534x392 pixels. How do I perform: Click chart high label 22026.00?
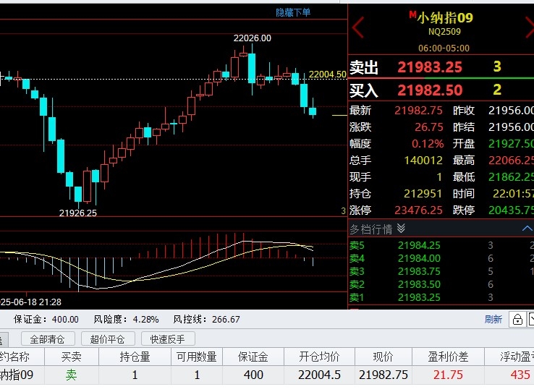(x=252, y=38)
